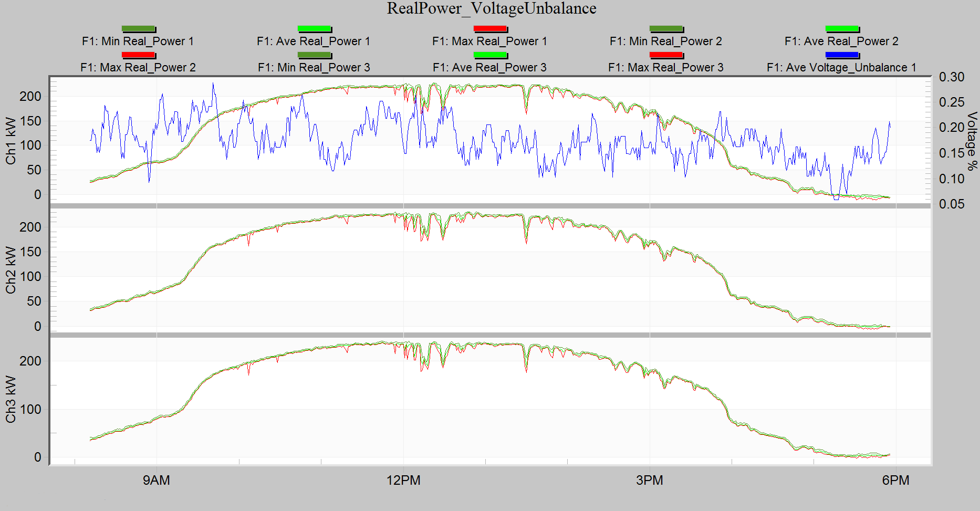Click the bright green swatch above Ave Real_Power 1
This screenshot has height=511, width=980.
pyautogui.click(x=314, y=29)
